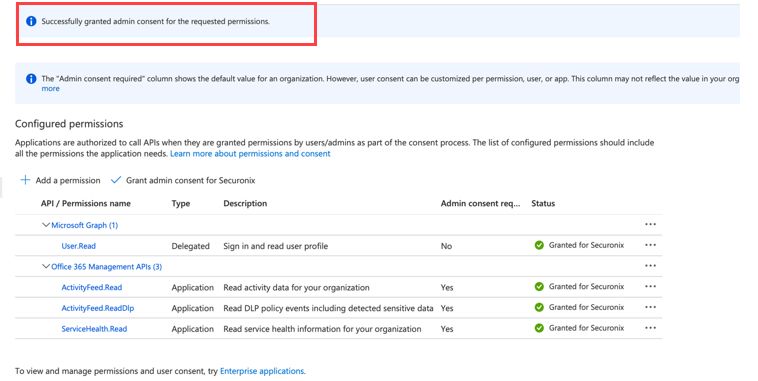Screen dimensions: 758x381
Task: Click checkmark icon for Grant admin consent
Action: tap(116, 180)
